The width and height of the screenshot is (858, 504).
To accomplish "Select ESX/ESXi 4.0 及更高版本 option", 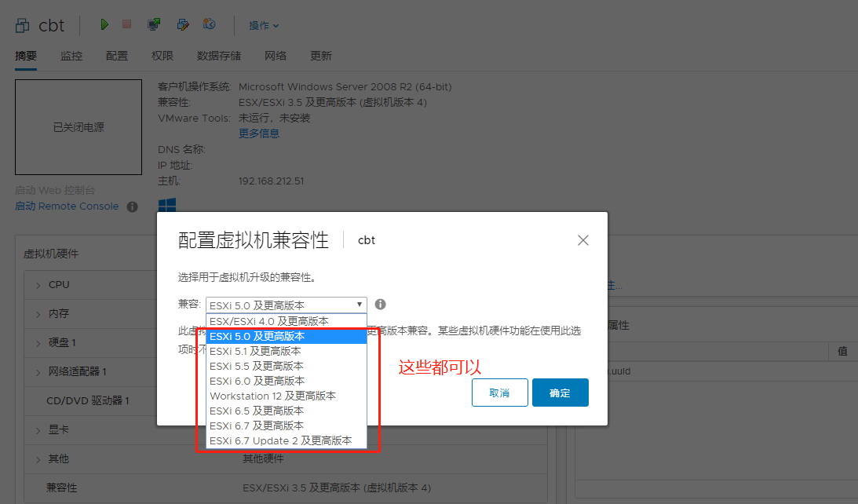I will (287, 321).
